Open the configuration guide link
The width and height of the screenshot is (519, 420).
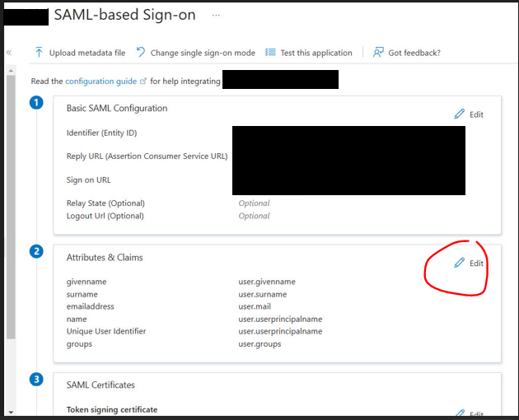coord(101,81)
